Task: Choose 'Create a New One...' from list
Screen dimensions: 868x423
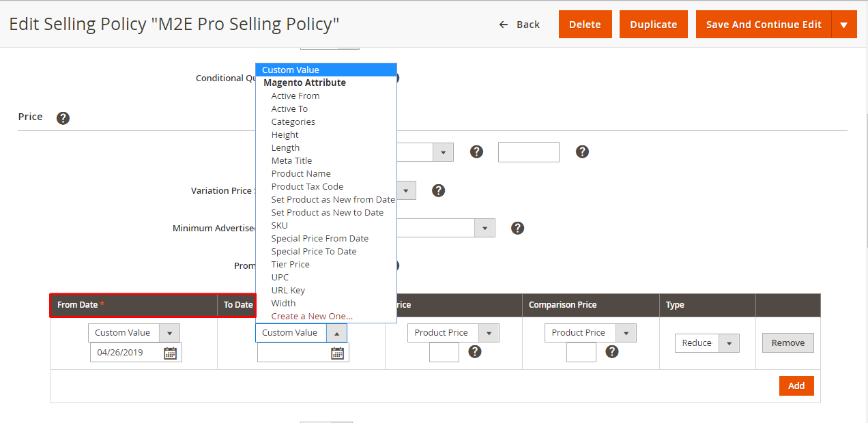Action: click(x=312, y=317)
